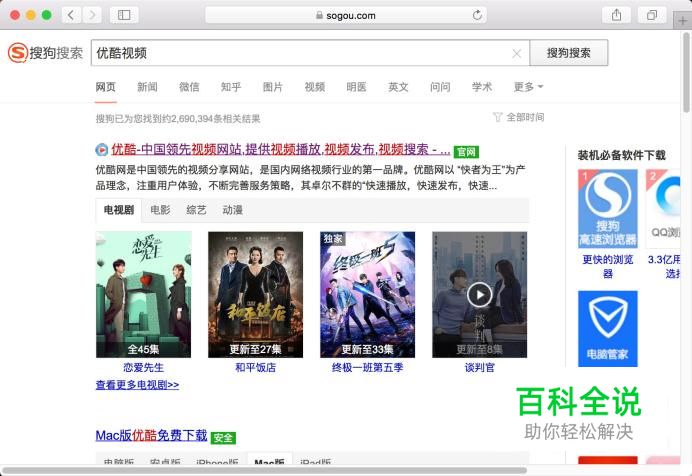Switch to the 新闻 tab

pos(147,87)
